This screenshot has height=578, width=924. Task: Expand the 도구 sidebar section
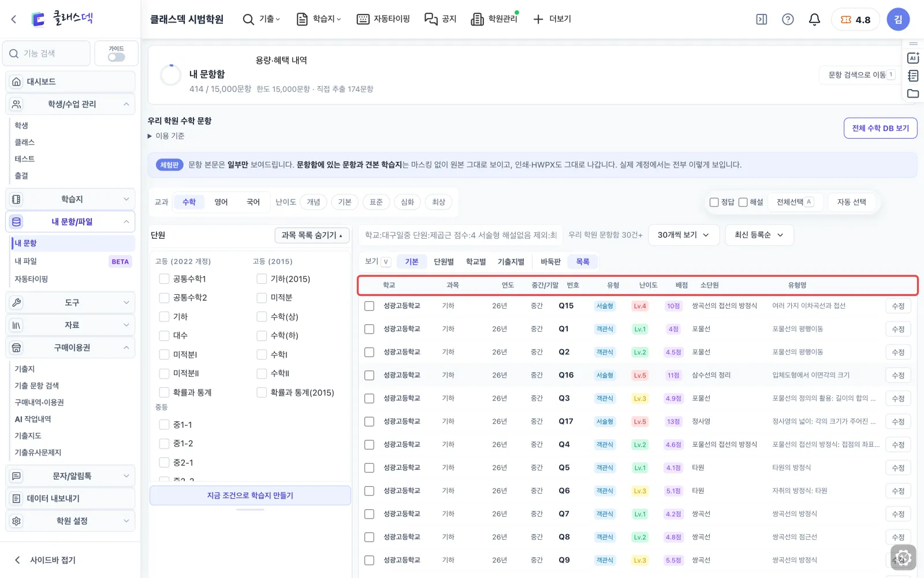pyautogui.click(x=70, y=302)
